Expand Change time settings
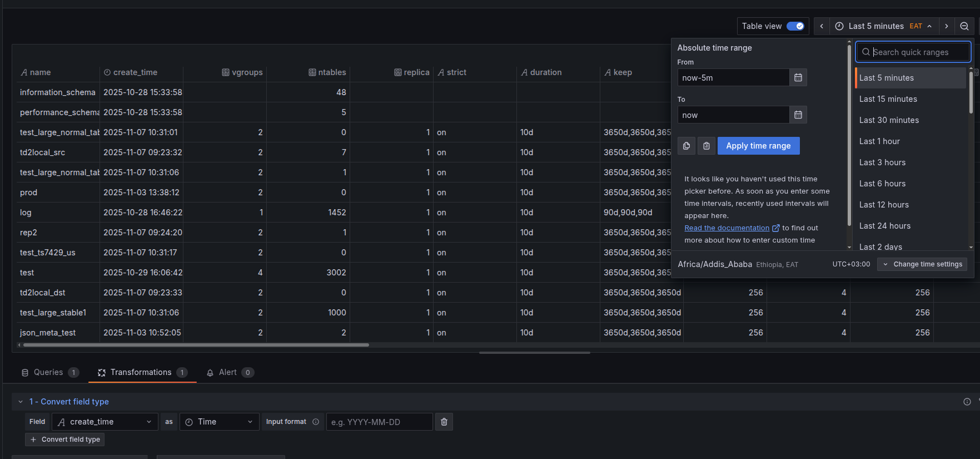 click(x=922, y=264)
